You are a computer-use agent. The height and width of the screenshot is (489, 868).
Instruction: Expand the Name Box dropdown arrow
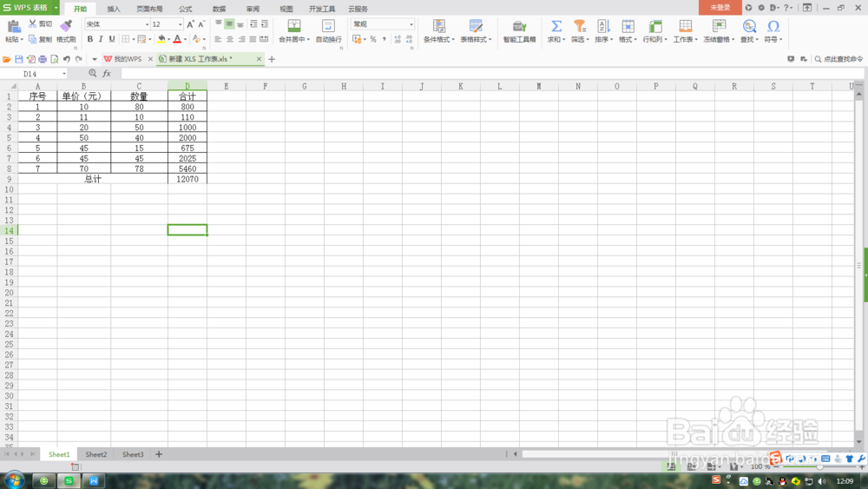click(x=64, y=74)
